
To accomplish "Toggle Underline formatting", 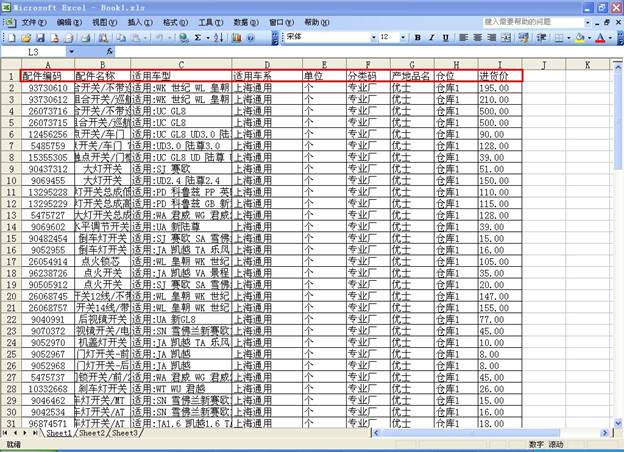I will 446,37.
